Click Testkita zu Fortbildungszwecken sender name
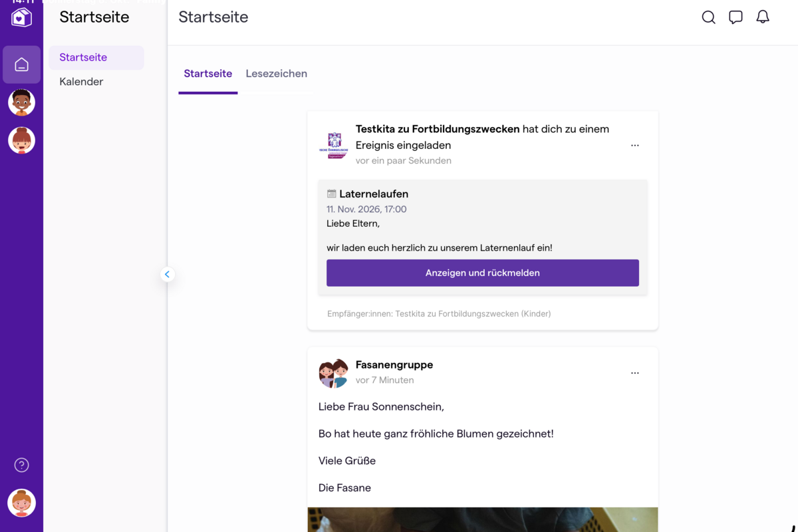This screenshot has width=798, height=532. tap(438, 129)
